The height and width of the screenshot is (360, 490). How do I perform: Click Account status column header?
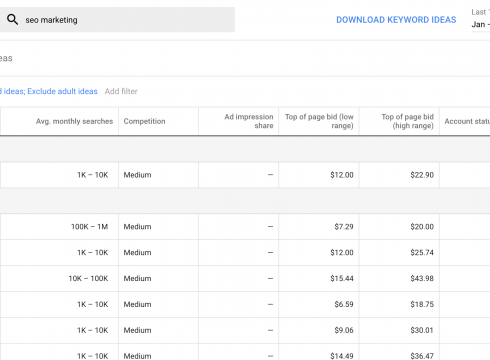[x=467, y=121]
